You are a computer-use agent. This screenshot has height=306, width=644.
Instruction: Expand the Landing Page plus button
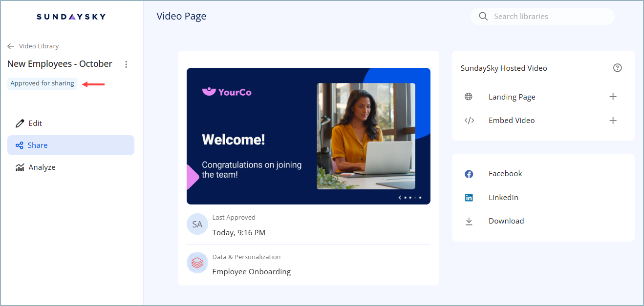coord(613,97)
